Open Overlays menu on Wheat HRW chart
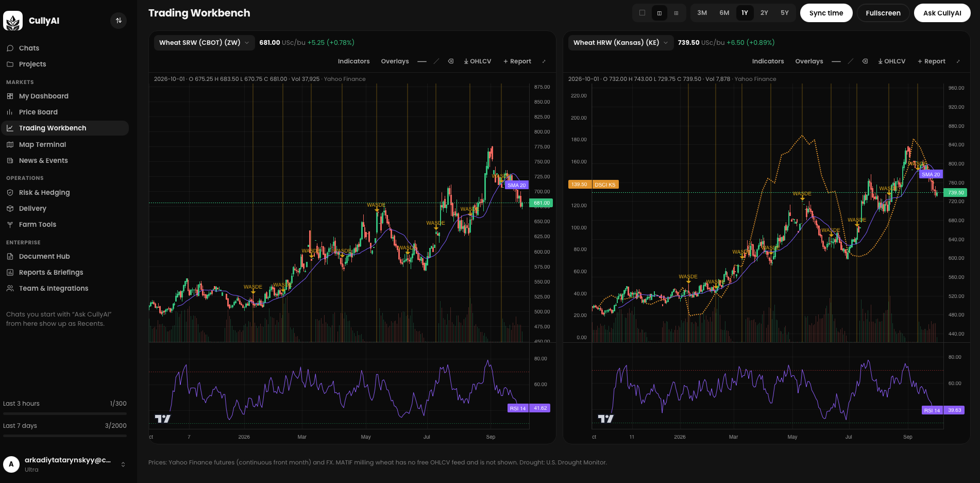 click(809, 61)
